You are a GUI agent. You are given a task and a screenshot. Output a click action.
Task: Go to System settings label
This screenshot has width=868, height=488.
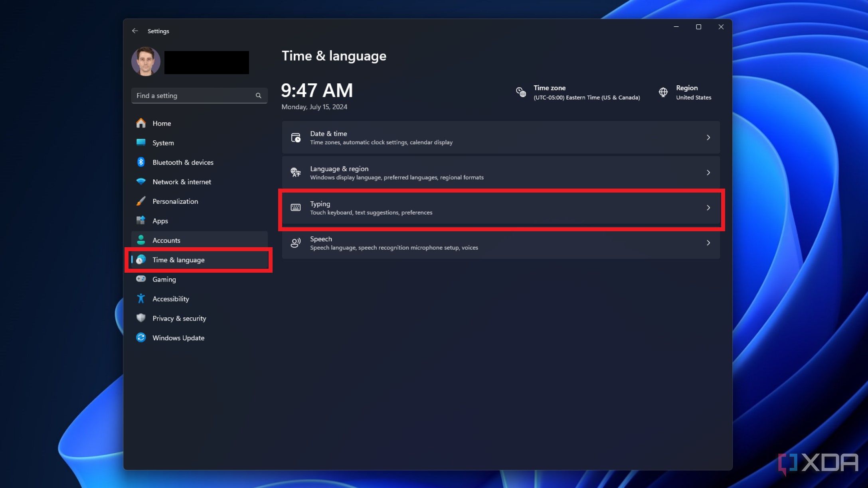[163, 143]
